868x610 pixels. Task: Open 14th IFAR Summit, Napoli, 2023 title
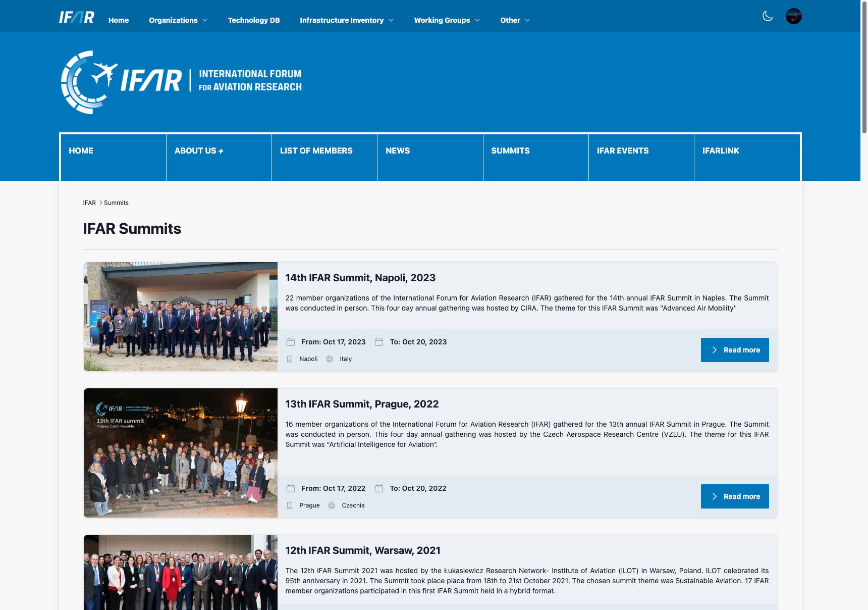360,278
